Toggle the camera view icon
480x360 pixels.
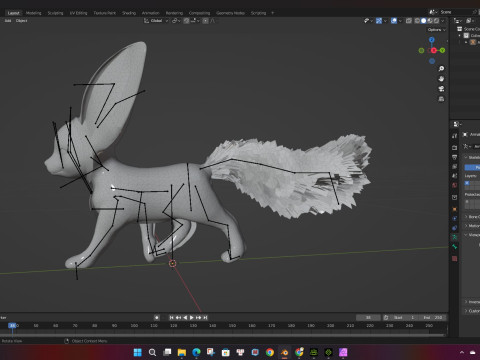tap(441, 89)
